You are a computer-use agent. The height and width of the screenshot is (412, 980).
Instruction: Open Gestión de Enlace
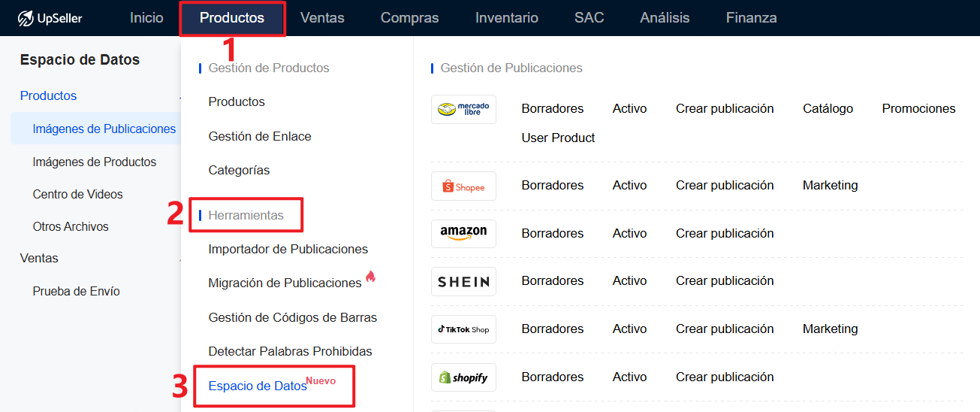pos(260,136)
